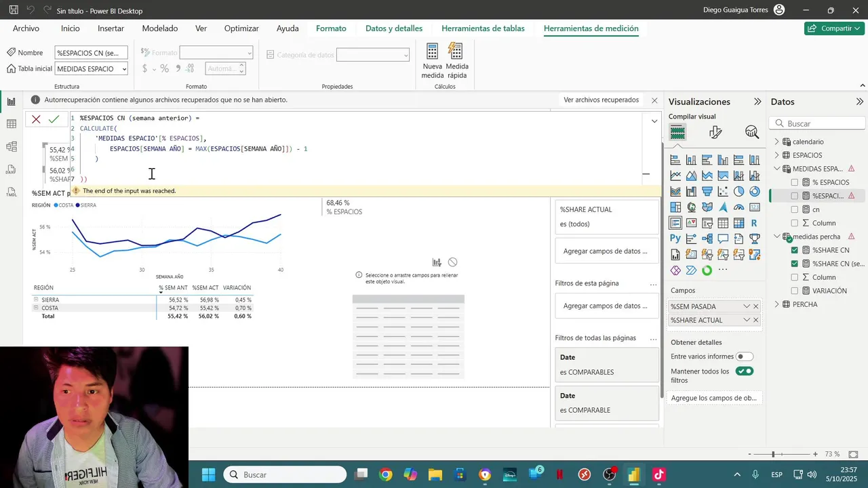The height and width of the screenshot is (488, 868).
Task: Open %SHARE ACTUAL field dropdown arrow
Action: 747,320
